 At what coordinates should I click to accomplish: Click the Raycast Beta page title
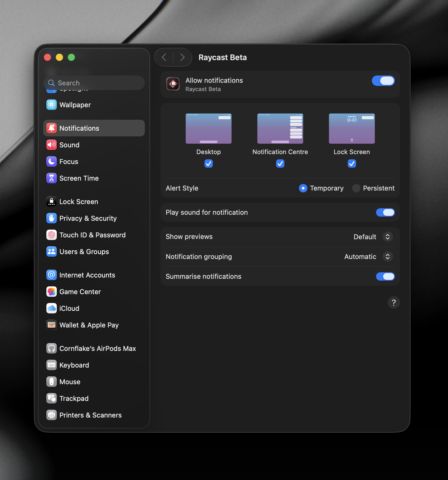223,57
